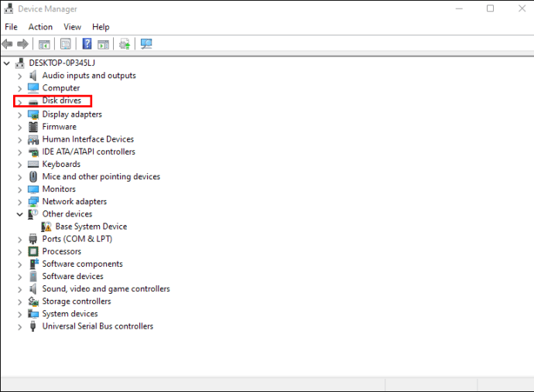Screen dimensions: 534x392
Task: Open the File menu
Action: coord(12,27)
